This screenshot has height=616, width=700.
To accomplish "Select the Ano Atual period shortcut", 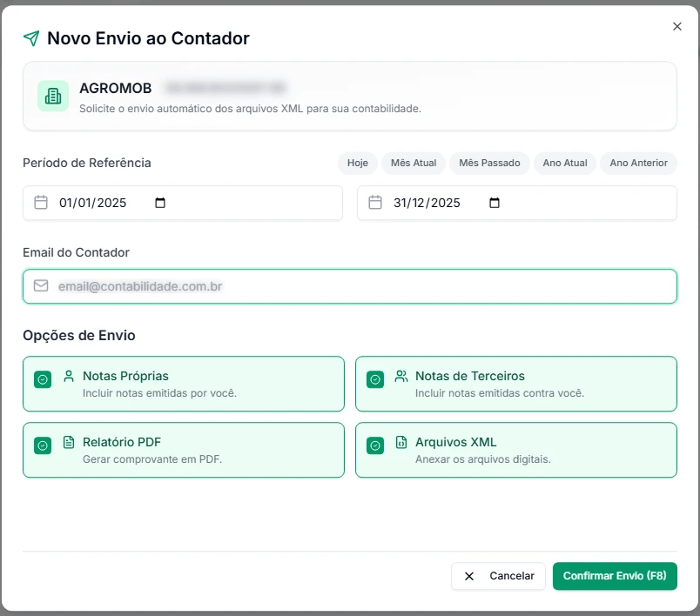I will (x=565, y=163).
